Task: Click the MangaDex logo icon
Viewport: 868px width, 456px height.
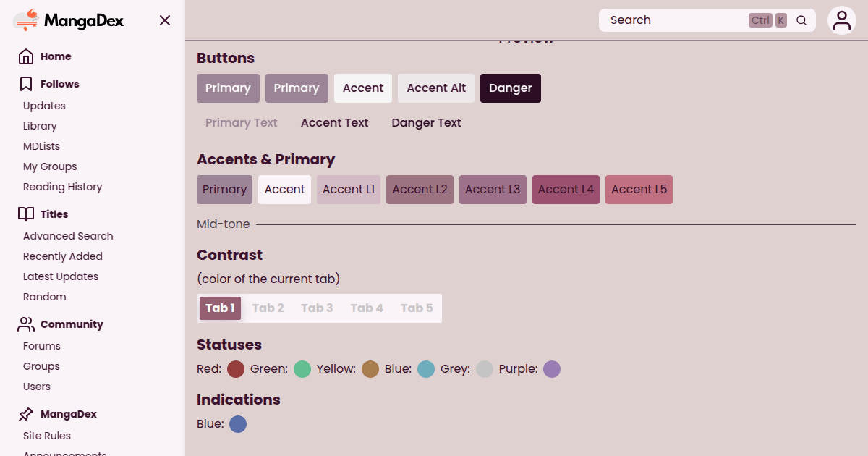Action: tap(26, 20)
